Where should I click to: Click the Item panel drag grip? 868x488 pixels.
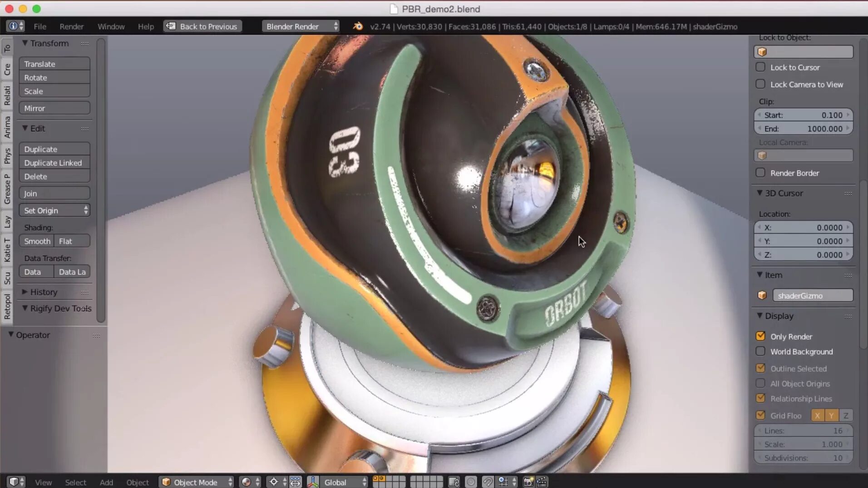(x=848, y=275)
